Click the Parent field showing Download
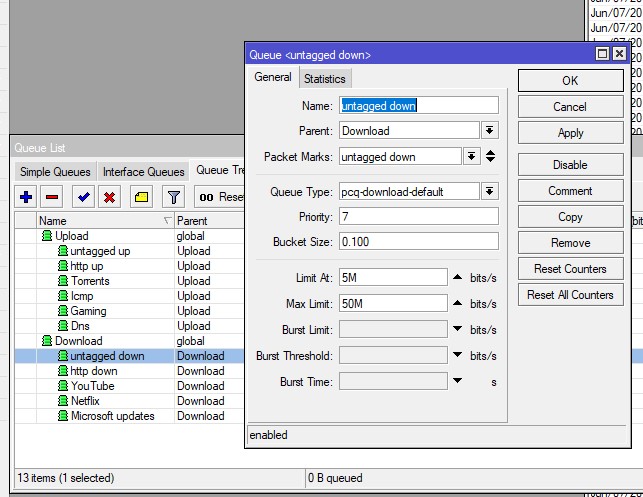Image resolution: width=643 pixels, height=497 pixels. click(409, 131)
